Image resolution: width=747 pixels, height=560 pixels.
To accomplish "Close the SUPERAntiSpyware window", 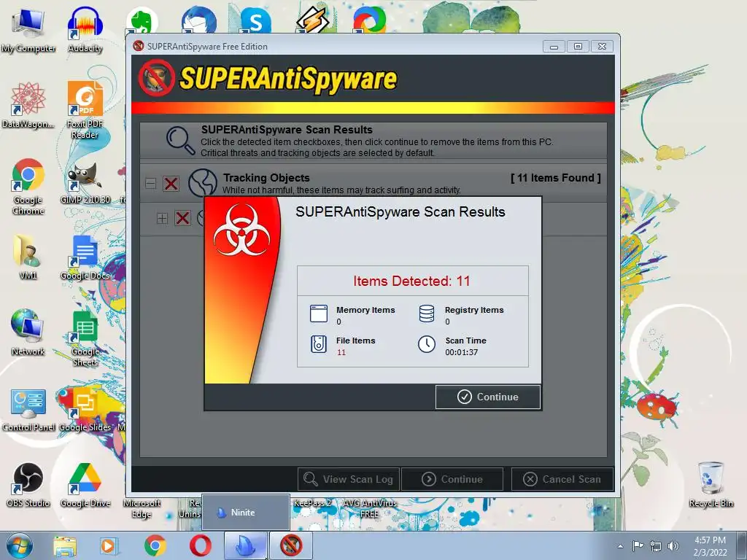I will click(602, 46).
